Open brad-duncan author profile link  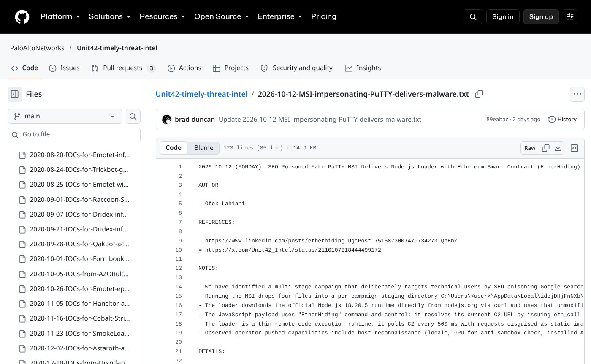[x=195, y=120]
